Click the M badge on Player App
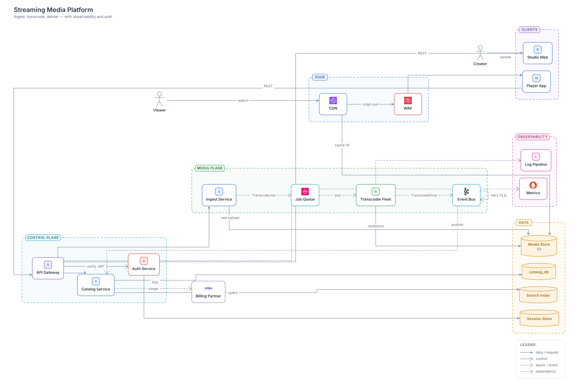Screen dimensions: 579x392 (536, 78)
